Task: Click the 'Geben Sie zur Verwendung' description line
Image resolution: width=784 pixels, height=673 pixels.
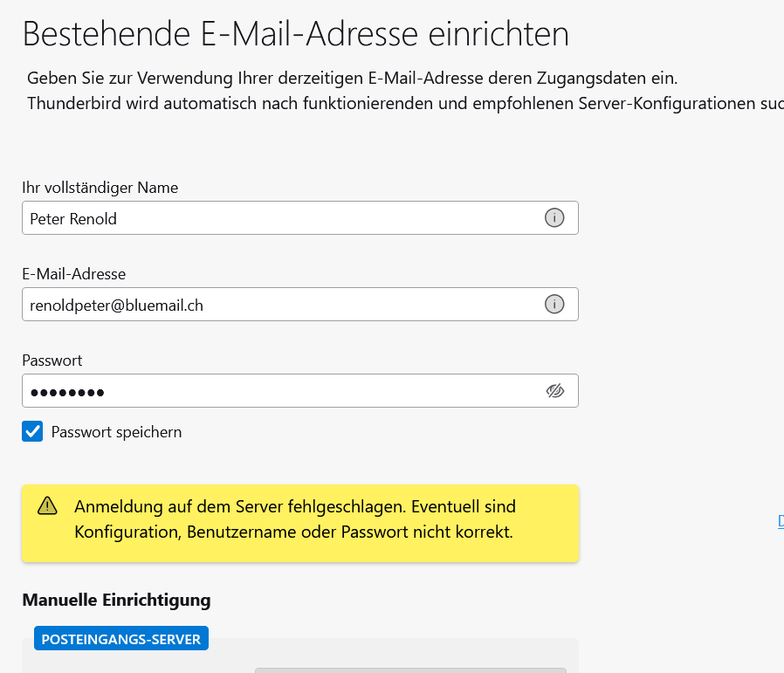Action: coord(352,78)
